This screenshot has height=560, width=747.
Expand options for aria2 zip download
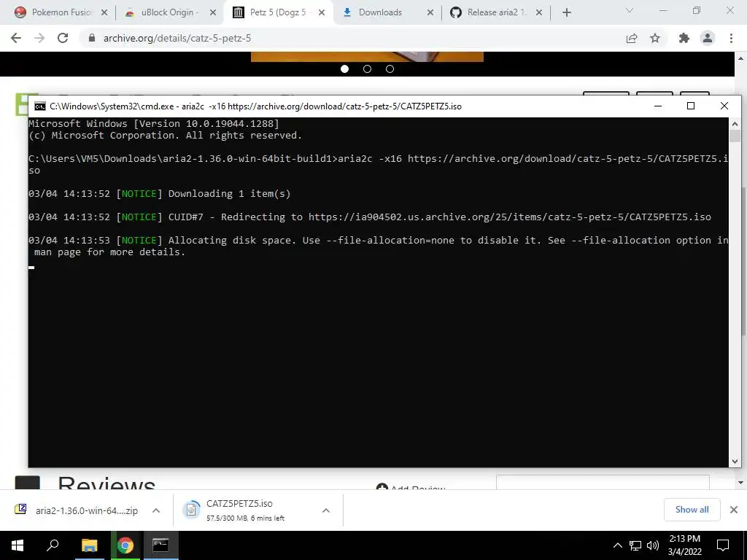[156, 510]
